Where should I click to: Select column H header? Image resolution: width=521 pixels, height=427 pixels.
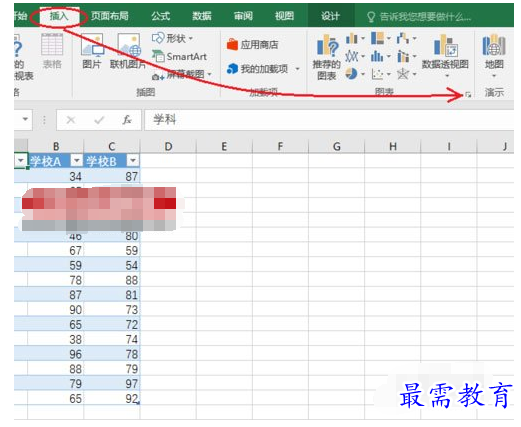click(x=393, y=146)
